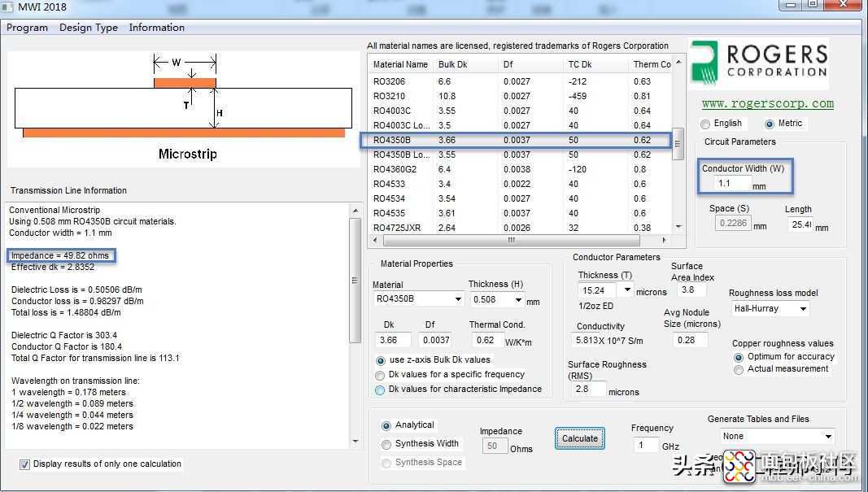868x492 pixels.
Task: Click the Rogers Corporation logo
Action: (759, 63)
